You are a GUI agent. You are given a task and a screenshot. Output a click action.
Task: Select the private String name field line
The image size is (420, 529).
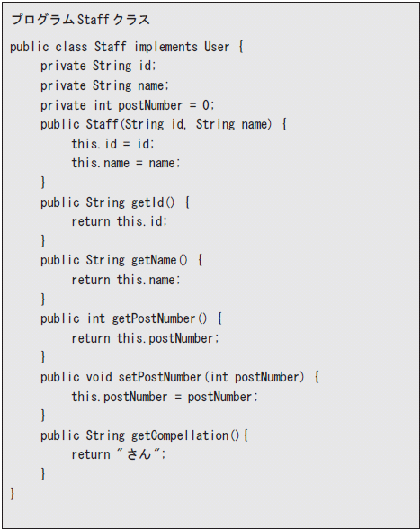(104, 85)
